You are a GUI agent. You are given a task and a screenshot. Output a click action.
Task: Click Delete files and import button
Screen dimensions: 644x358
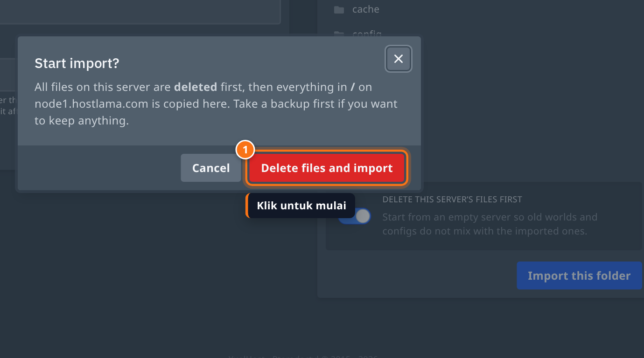[x=327, y=168]
